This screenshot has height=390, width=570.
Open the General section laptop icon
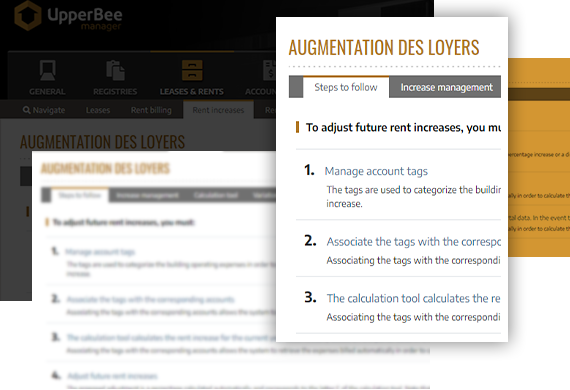48,70
